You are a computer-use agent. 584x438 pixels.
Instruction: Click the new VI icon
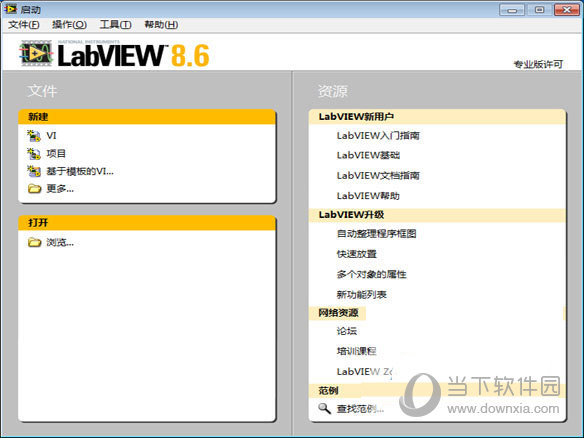point(34,136)
